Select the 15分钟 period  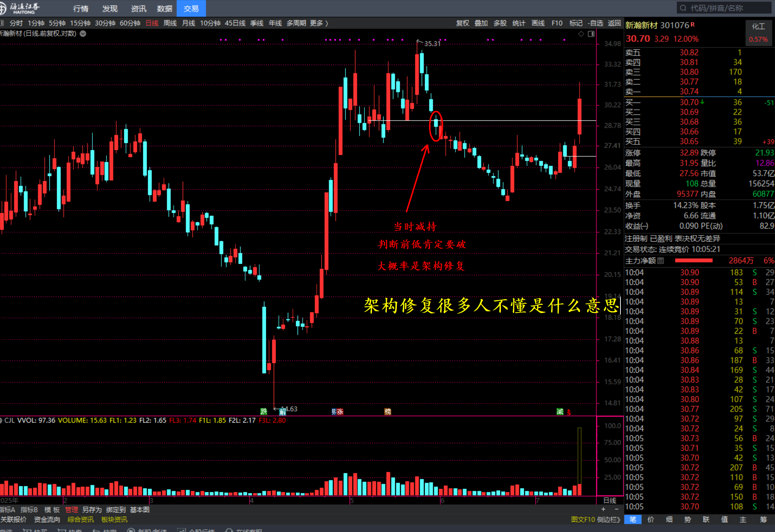80,23
